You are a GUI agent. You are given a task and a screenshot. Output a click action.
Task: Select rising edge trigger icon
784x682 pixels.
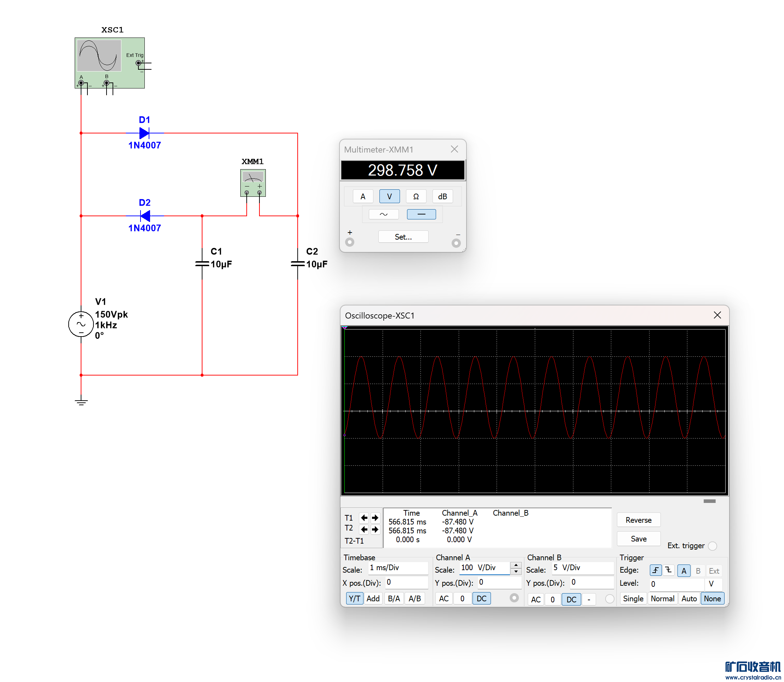coord(656,570)
